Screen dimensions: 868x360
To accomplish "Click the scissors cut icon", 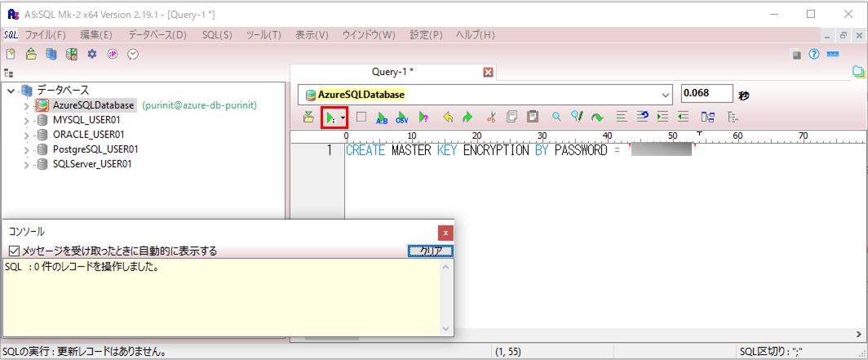I will point(492,117).
